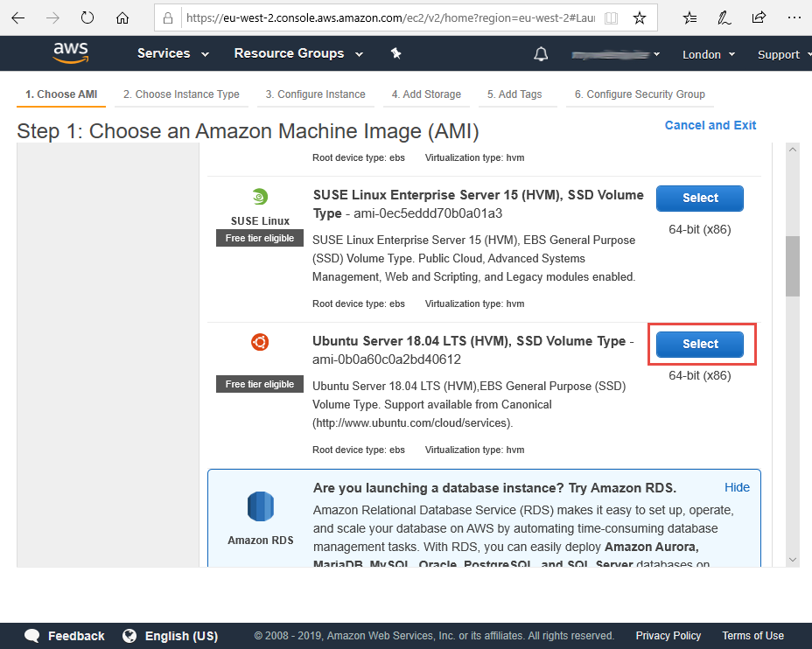Open notifications bell in AWS header
Viewport: 812px width, 649px height.
point(541,54)
